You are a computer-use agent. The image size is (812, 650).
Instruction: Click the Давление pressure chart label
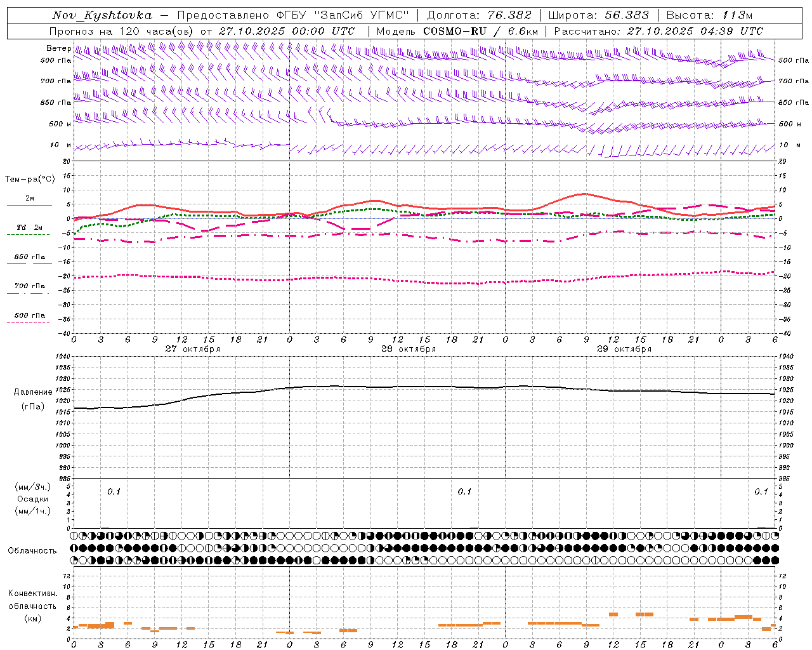click(32, 392)
